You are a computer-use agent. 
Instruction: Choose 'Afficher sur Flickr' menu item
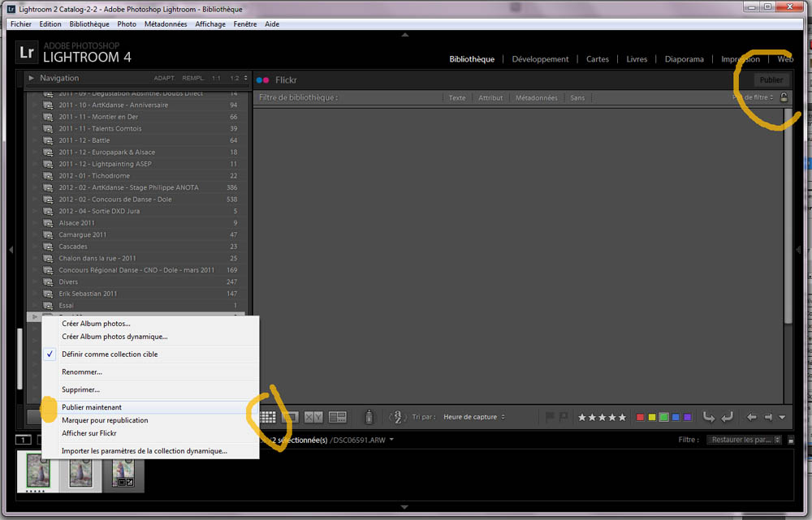(x=150, y=433)
